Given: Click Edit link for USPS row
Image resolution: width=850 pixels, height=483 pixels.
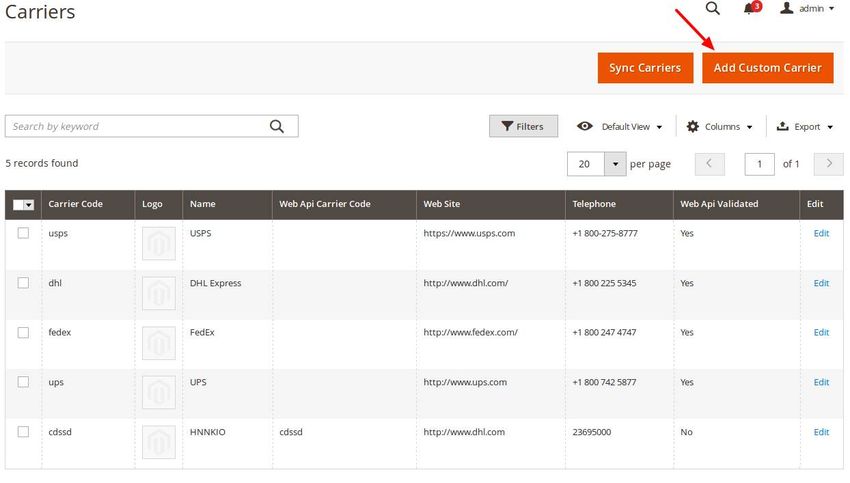Looking at the screenshot, I should pos(821,233).
